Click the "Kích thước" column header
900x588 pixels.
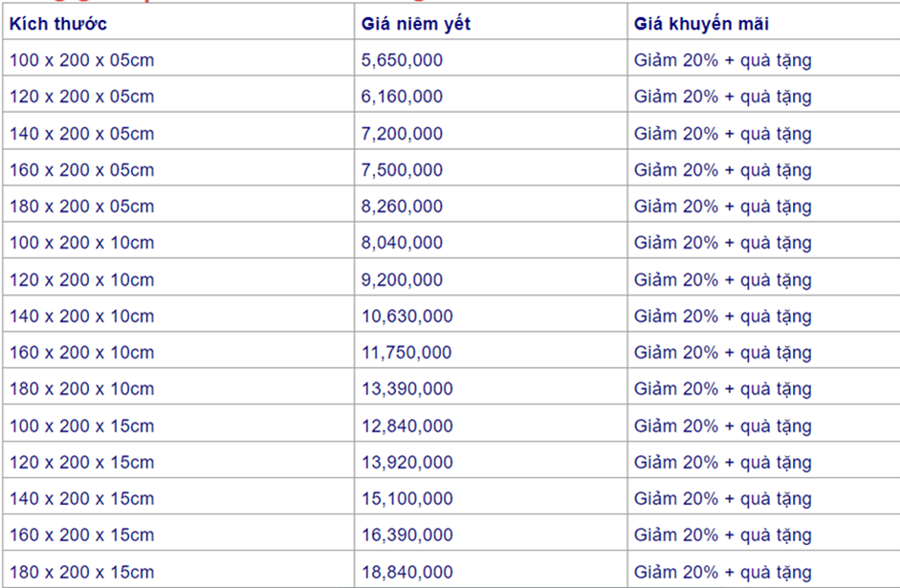[x=58, y=24]
